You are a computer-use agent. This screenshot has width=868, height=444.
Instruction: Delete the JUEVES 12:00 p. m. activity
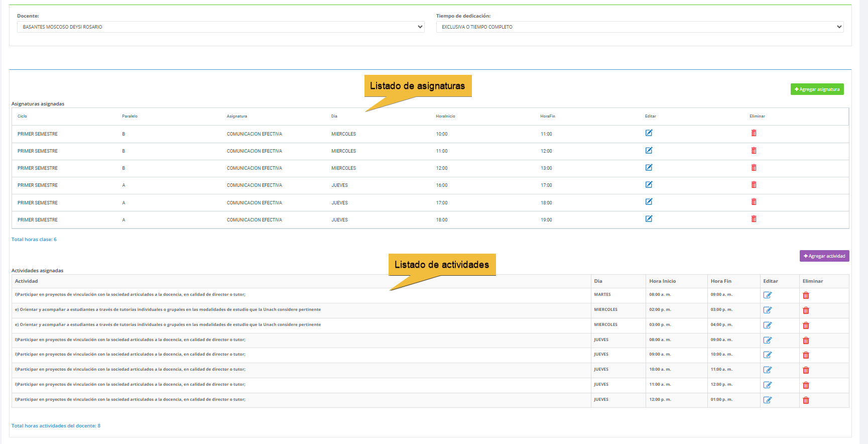[x=806, y=400]
